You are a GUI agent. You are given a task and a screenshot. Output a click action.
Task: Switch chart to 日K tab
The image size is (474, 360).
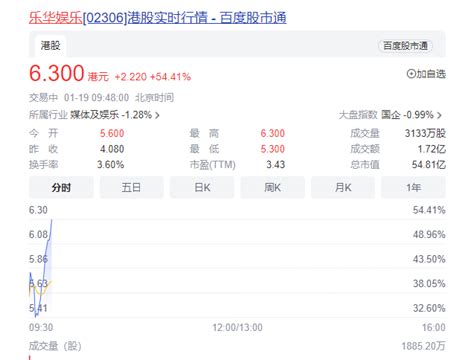click(202, 187)
